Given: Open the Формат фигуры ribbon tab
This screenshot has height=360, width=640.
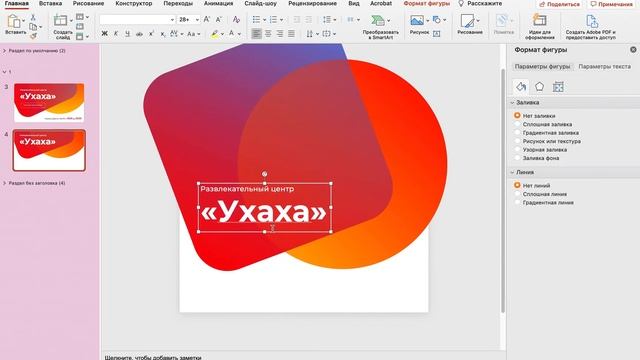Looking at the screenshot, I should coord(427,3).
